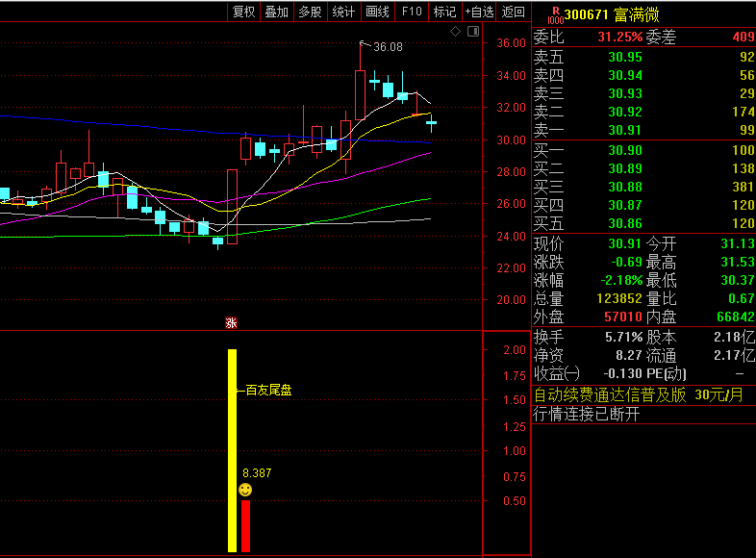Select 买二 price 30.89
Viewport: 756px width, 558px height.
[625, 168]
